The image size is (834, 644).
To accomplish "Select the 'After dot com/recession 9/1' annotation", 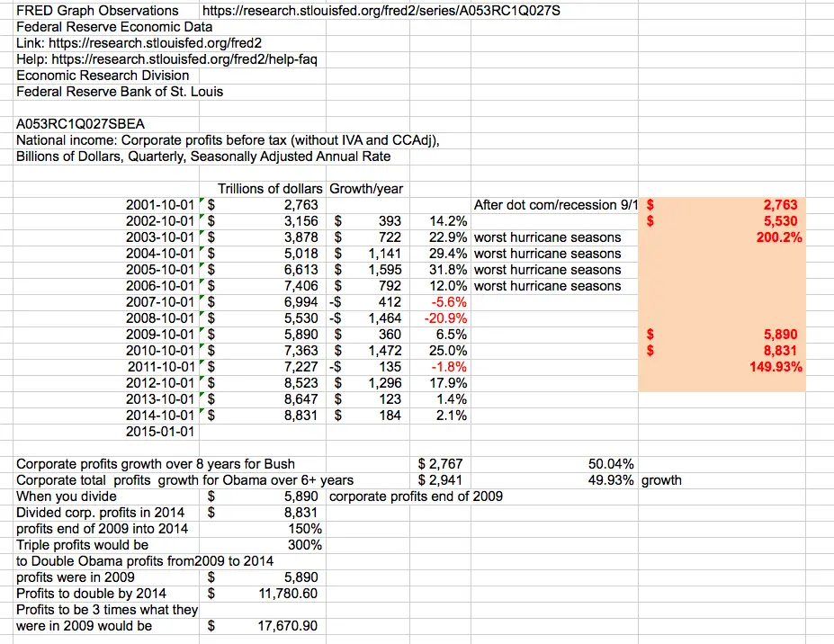I will pyautogui.click(x=556, y=205).
